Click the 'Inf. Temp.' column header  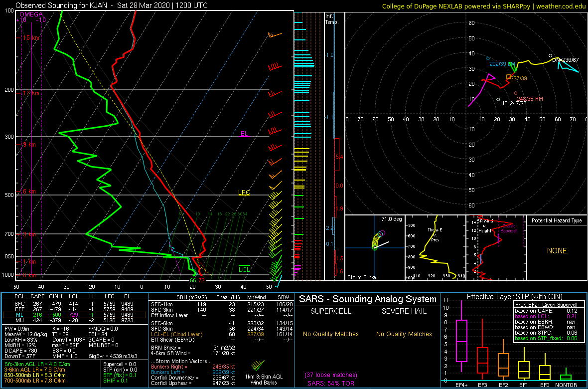(332, 19)
